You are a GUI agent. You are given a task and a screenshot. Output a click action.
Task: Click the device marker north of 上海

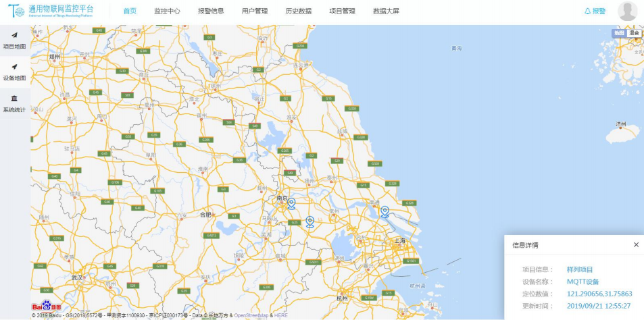click(385, 211)
